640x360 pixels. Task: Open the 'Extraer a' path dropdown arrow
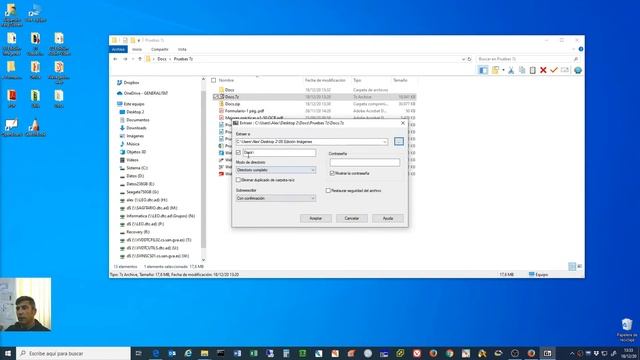click(384, 142)
